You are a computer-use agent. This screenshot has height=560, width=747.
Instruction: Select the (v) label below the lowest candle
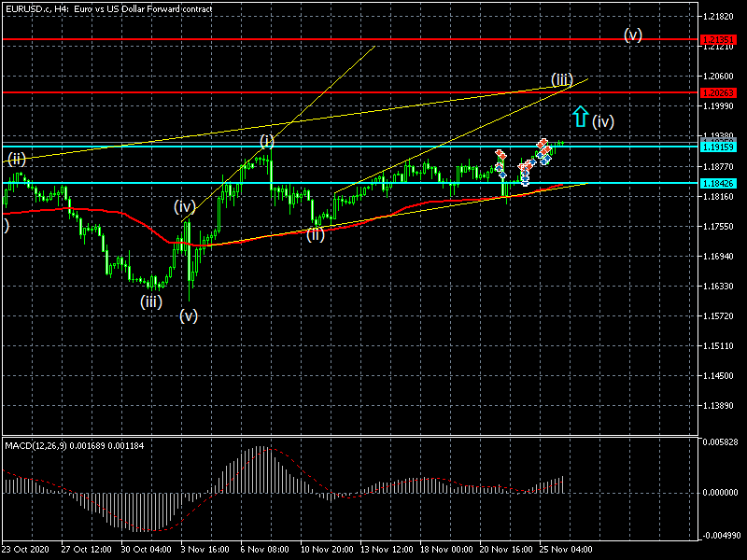(x=189, y=315)
